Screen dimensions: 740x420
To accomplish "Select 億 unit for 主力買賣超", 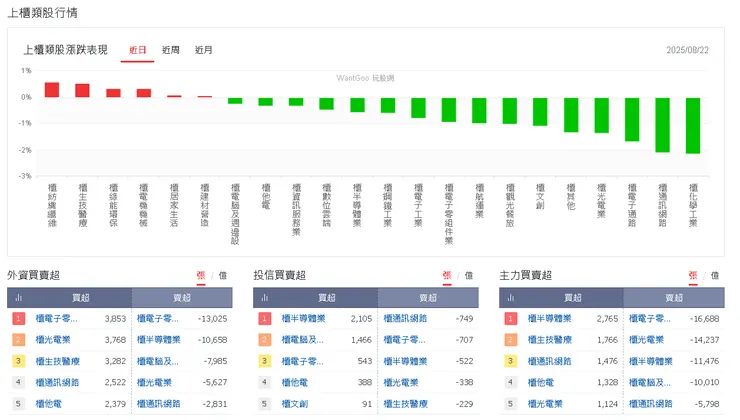I will click(x=715, y=275).
